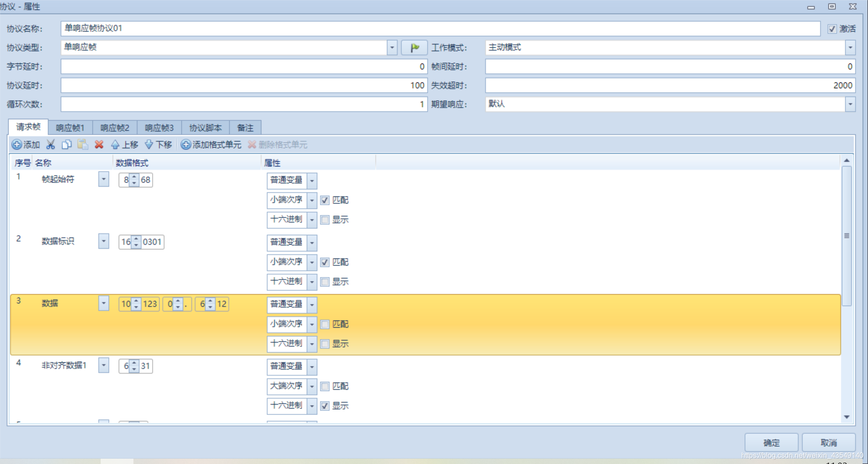
Task: Click the value 123 in 数据 row
Action: pyautogui.click(x=150, y=304)
